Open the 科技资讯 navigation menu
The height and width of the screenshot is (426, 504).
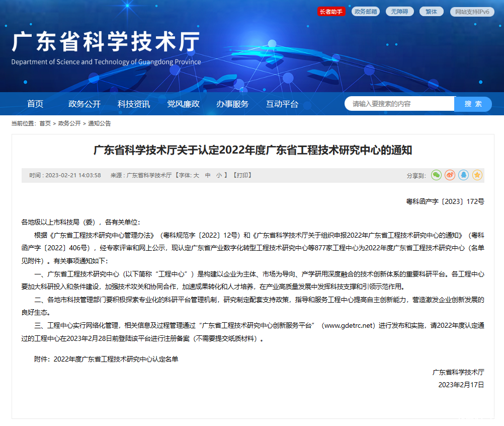tap(134, 104)
